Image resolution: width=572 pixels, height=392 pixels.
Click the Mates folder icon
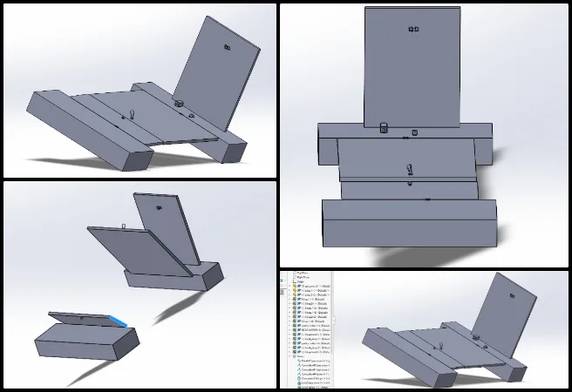point(295,356)
